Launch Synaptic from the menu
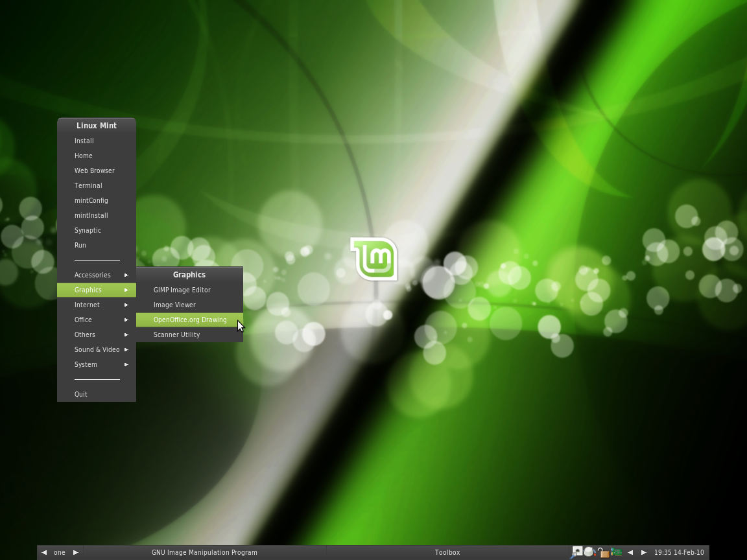 96,231
